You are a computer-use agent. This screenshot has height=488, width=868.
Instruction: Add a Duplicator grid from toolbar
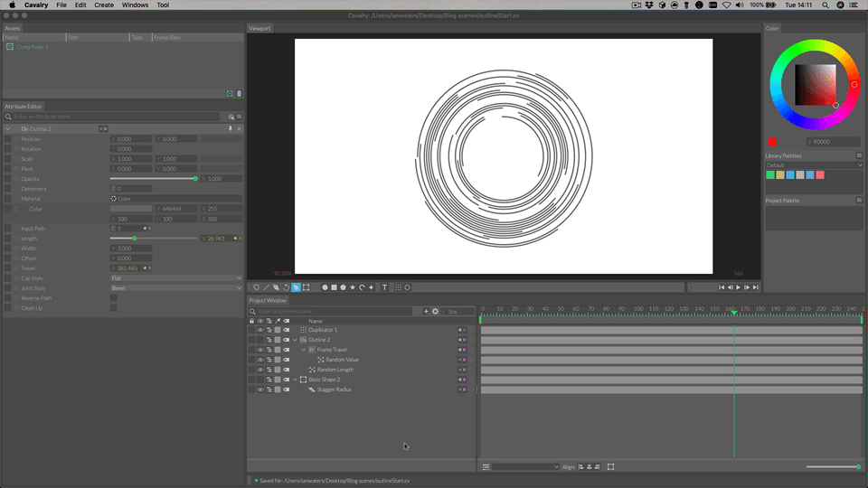398,287
